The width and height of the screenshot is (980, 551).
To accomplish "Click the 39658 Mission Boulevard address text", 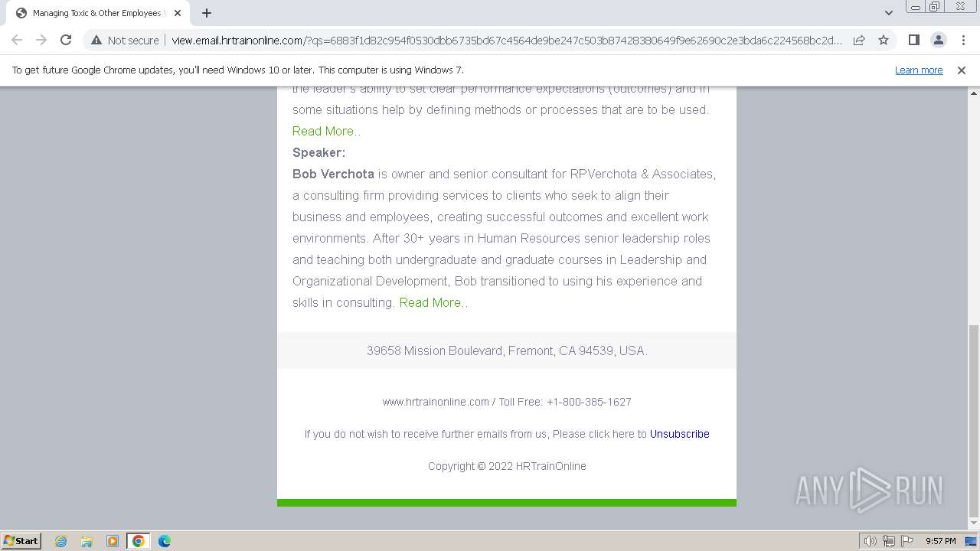I will pyautogui.click(x=507, y=350).
